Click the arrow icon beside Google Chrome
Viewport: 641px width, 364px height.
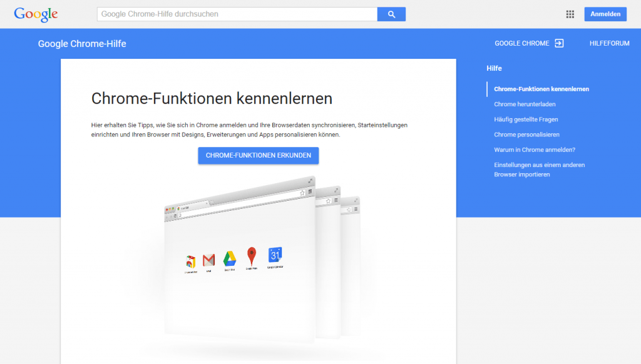pyautogui.click(x=559, y=43)
